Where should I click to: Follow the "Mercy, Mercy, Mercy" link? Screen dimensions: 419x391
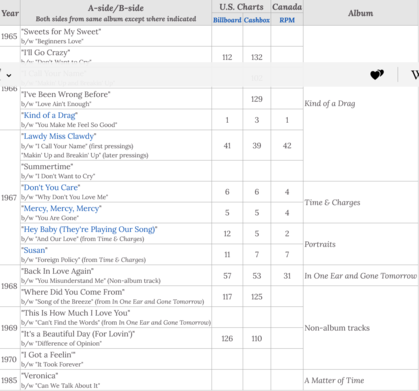[x=61, y=208]
